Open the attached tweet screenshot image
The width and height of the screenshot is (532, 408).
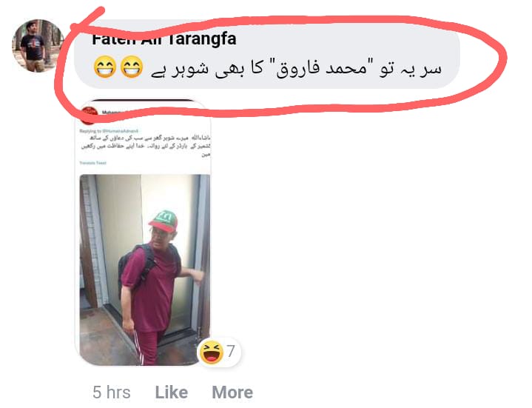click(143, 233)
